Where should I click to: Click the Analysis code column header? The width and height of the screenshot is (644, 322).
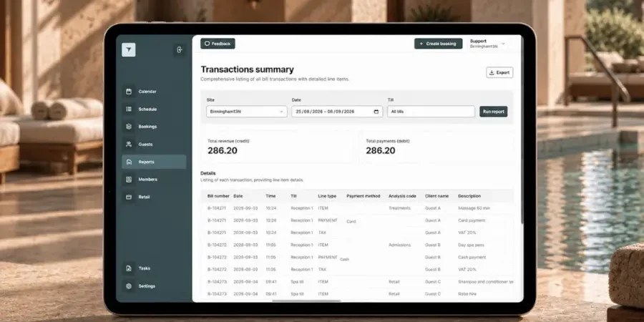(402, 196)
